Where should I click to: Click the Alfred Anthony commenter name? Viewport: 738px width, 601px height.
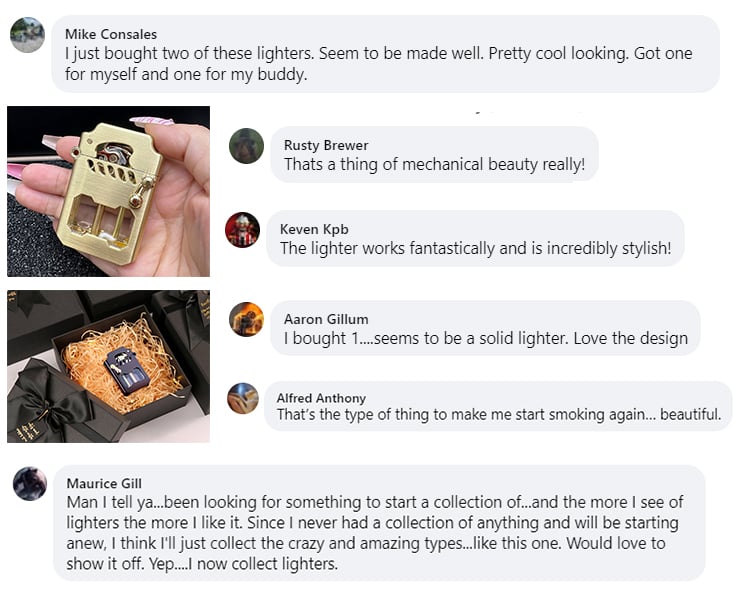click(321, 398)
